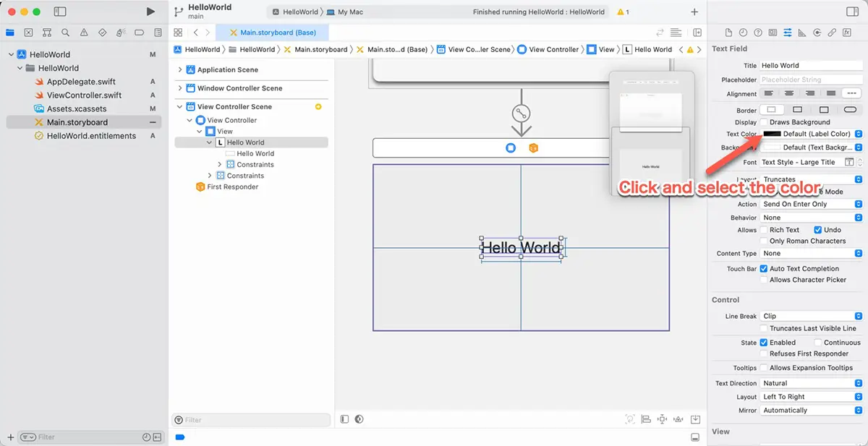Toggle Auto Text Completion checkbox
The height and width of the screenshot is (446, 868).
click(764, 268)
